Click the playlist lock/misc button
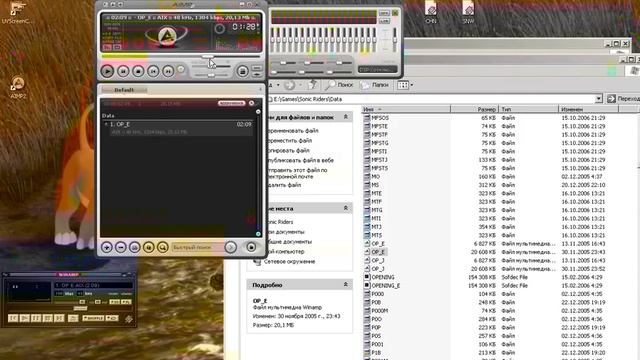 [x=149, y=247]
